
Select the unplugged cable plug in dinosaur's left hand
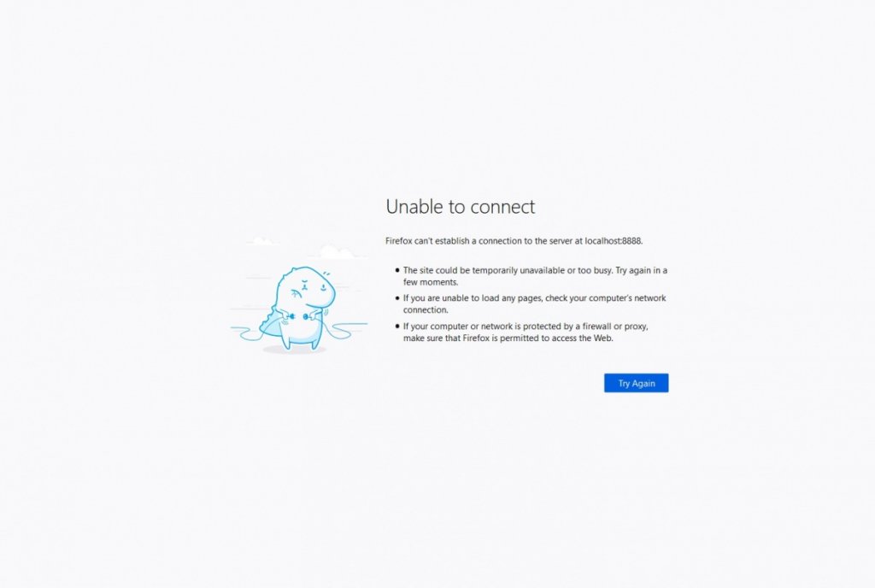coord(292,316)
